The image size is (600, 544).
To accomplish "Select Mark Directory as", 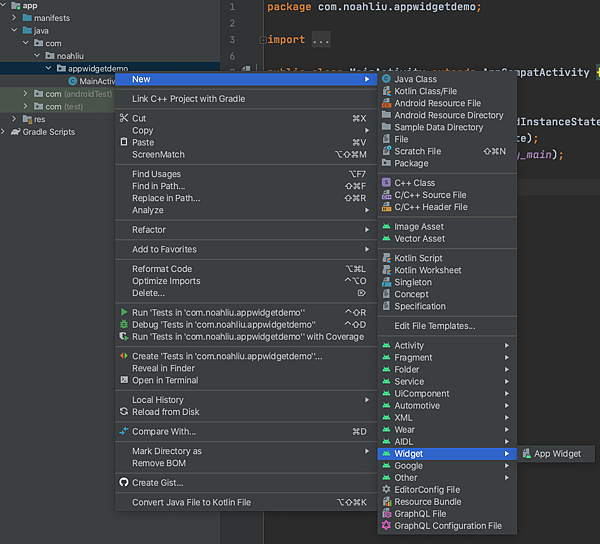I will [x=246, y=451].
